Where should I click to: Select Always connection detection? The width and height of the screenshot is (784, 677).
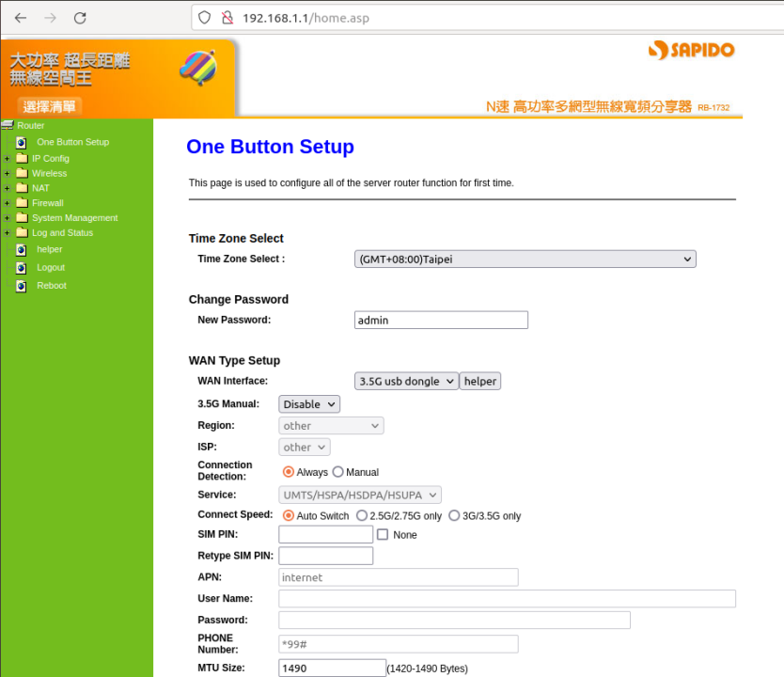[x=288, y=472]
